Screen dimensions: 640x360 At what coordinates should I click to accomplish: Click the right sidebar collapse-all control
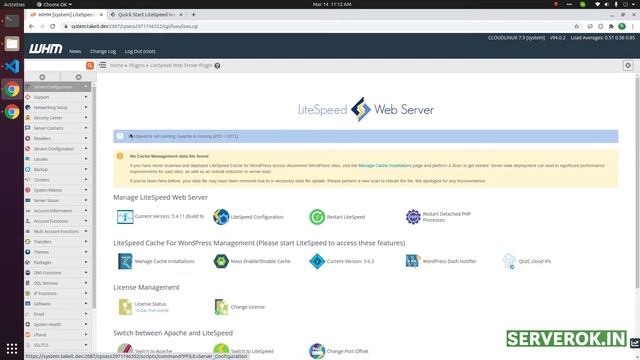78,77
